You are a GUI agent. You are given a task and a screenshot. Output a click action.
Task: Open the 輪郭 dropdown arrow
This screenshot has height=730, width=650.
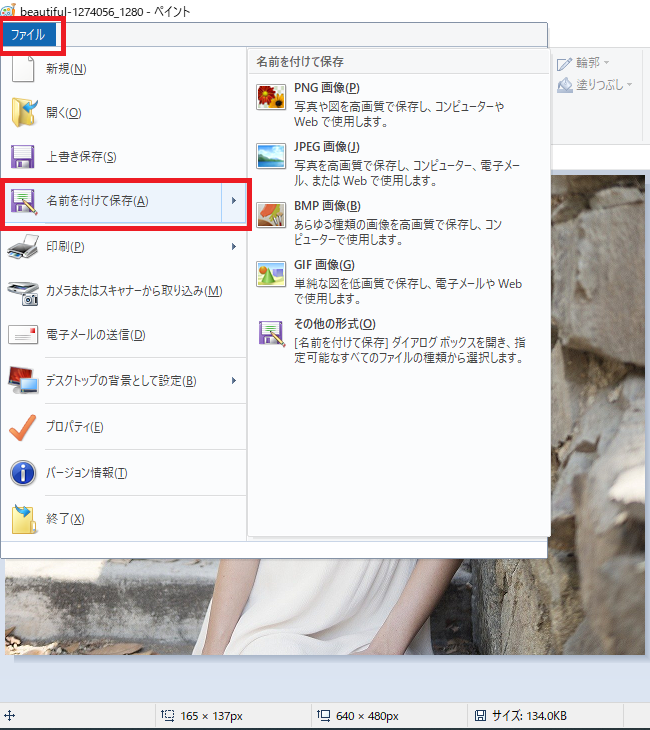click(x=607, y=62)
